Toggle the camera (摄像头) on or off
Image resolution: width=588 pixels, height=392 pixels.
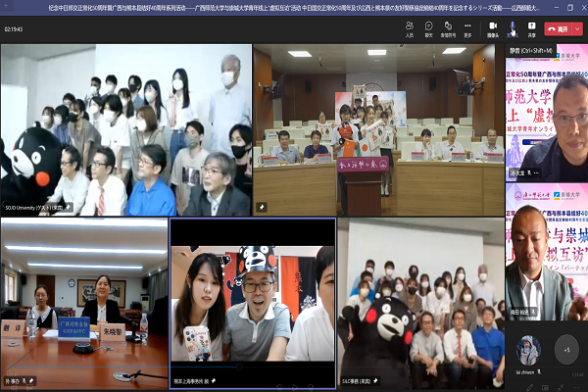coord(493,25)
